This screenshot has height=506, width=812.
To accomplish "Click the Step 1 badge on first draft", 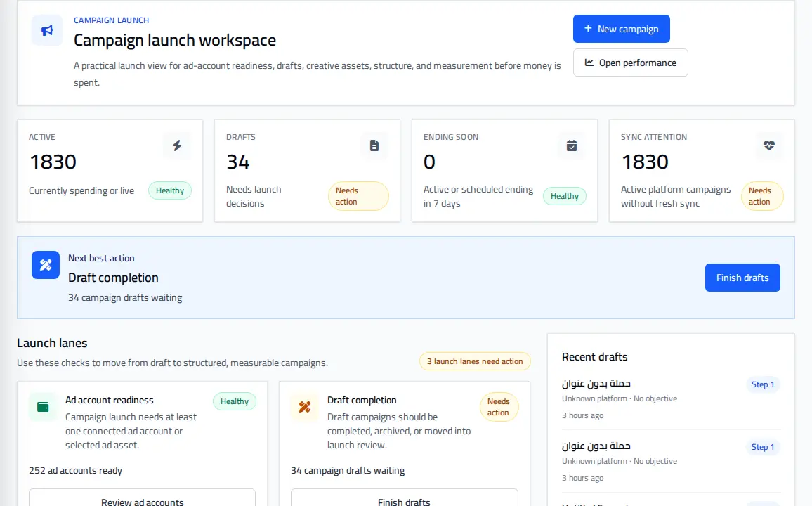I will pyautogui.click(x=763, y=384).
